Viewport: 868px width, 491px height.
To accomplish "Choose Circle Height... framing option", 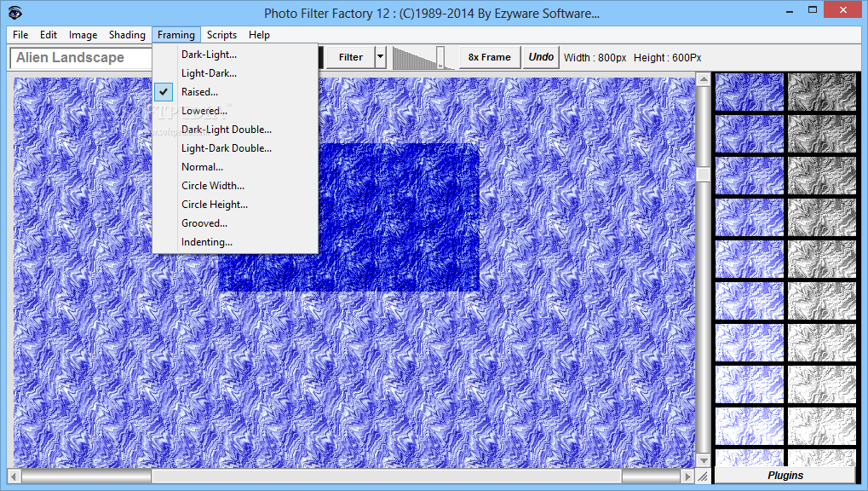I will [x=235, y=205].
